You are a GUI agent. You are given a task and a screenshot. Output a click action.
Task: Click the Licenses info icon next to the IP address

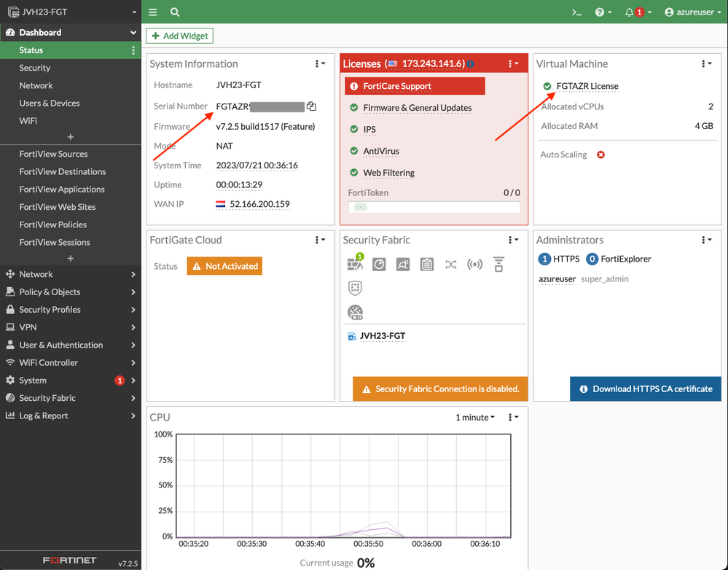470,64
